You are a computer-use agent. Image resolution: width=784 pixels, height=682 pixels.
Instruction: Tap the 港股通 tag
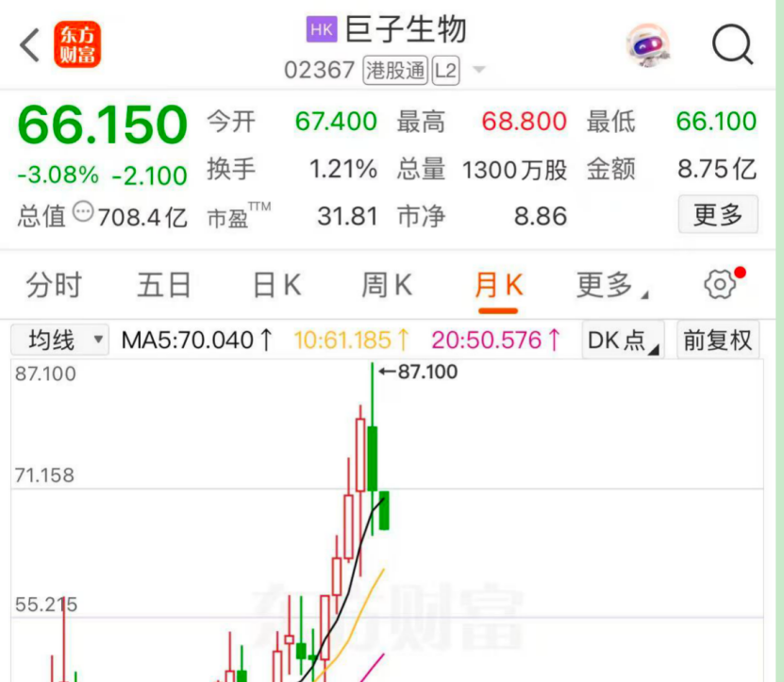(395, 70)
